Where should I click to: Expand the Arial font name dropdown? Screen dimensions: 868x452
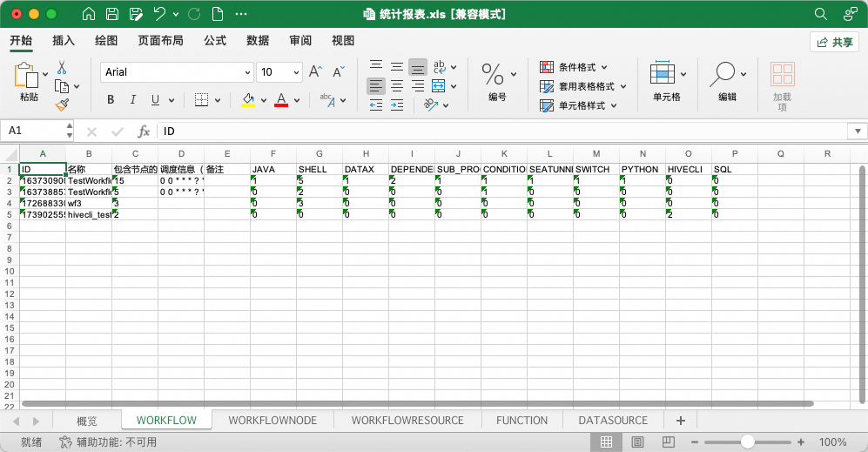[x=247, y=72]
